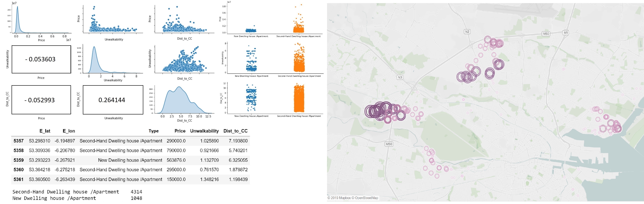Image resolution: width=644 pixels, height=204 pixels.
Task: Click row index 5360 in the table
Action: (x=19, y=170)
